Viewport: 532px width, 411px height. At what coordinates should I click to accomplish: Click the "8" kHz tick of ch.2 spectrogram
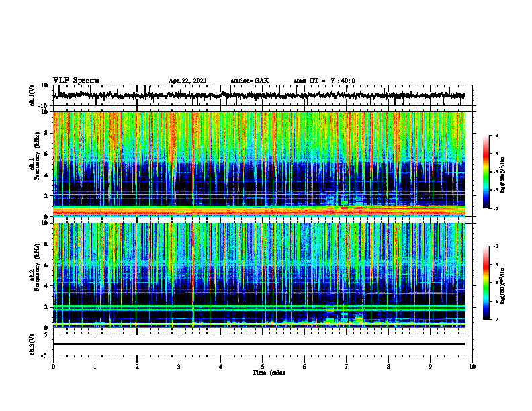pyautogui.click(x=47, y=244)
